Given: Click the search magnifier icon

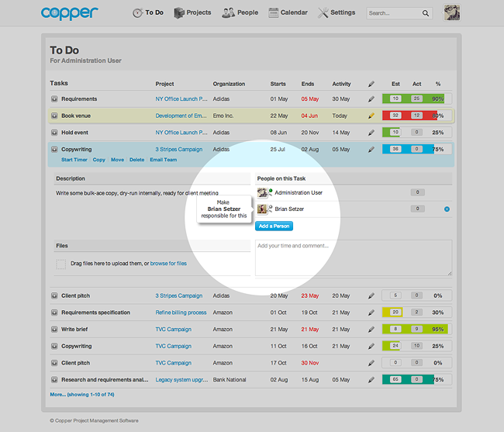Looking at the screenshot, I should (x=425, y=13).
